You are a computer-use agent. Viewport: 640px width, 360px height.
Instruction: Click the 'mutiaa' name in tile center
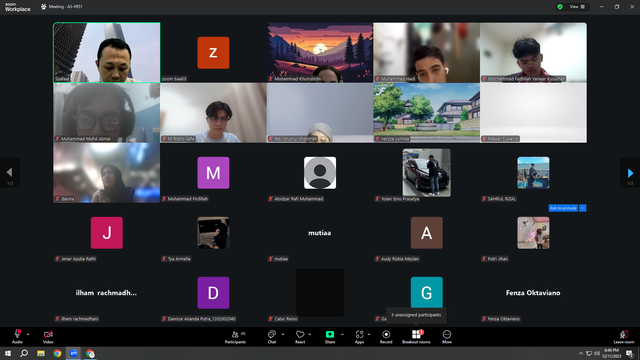(x=320, y=233)
